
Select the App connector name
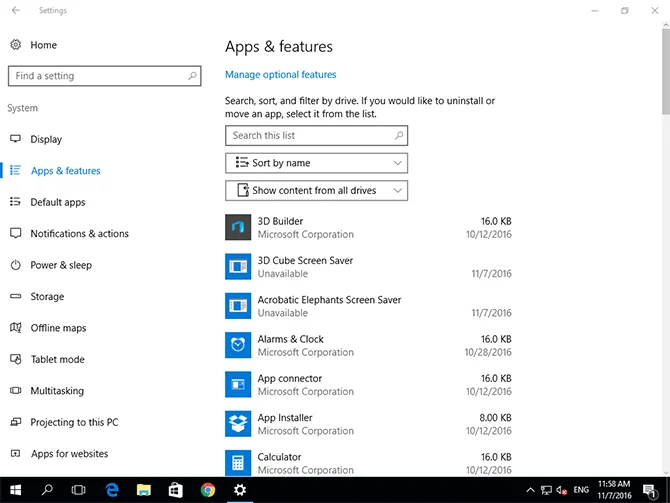click(x=289, y=379)
